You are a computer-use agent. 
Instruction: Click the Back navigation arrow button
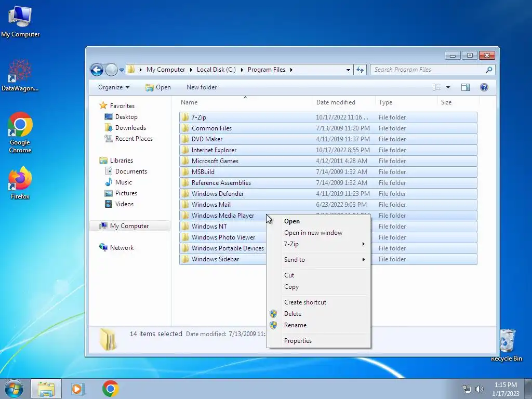(x=97, y=70)
